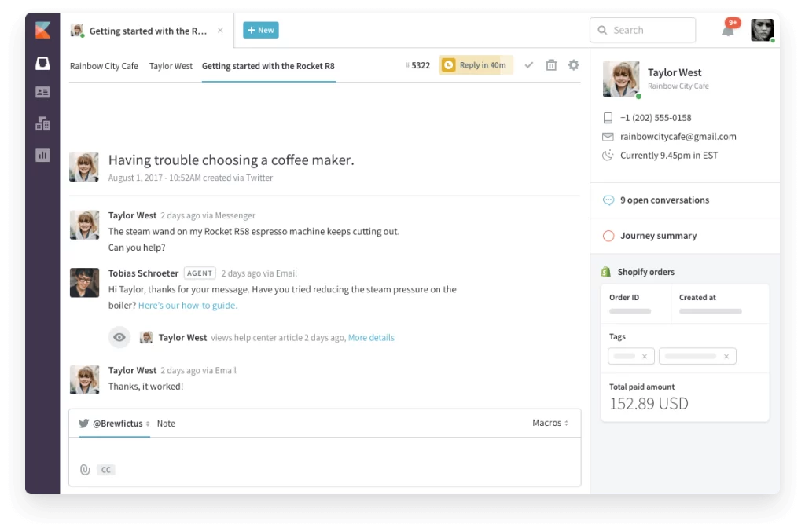Click the phone icon next to number
805x532 pixels.
(608, 118)
